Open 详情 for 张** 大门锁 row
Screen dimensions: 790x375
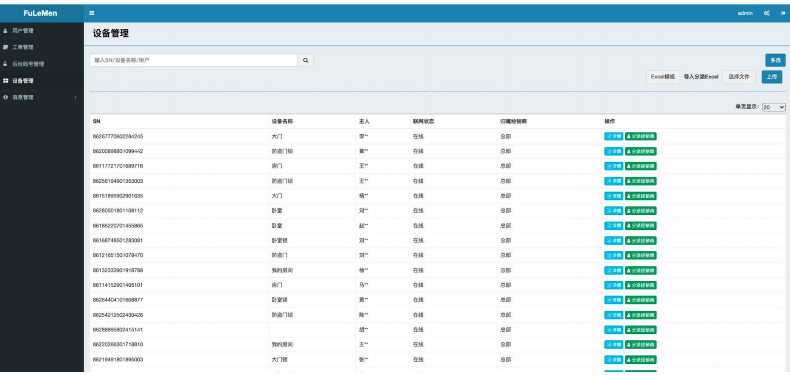point(613,359)
